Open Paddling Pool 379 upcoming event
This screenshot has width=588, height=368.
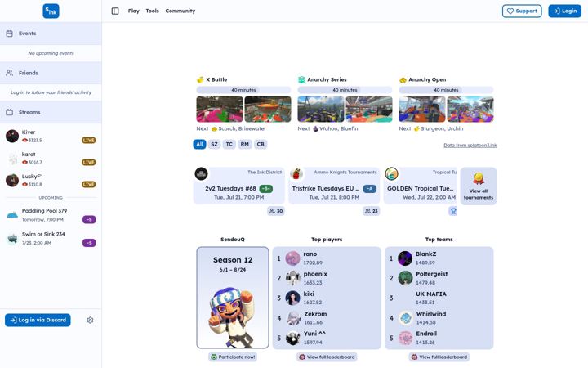coord(51,215)
